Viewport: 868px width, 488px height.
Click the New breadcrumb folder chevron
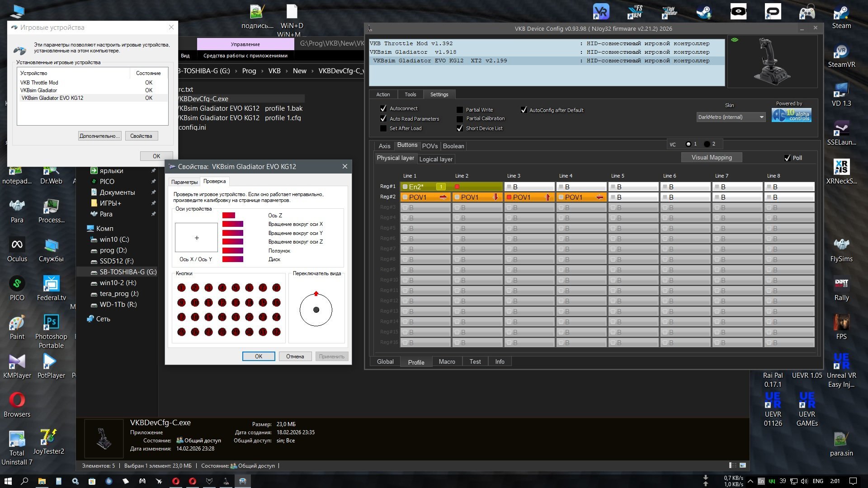312,71
